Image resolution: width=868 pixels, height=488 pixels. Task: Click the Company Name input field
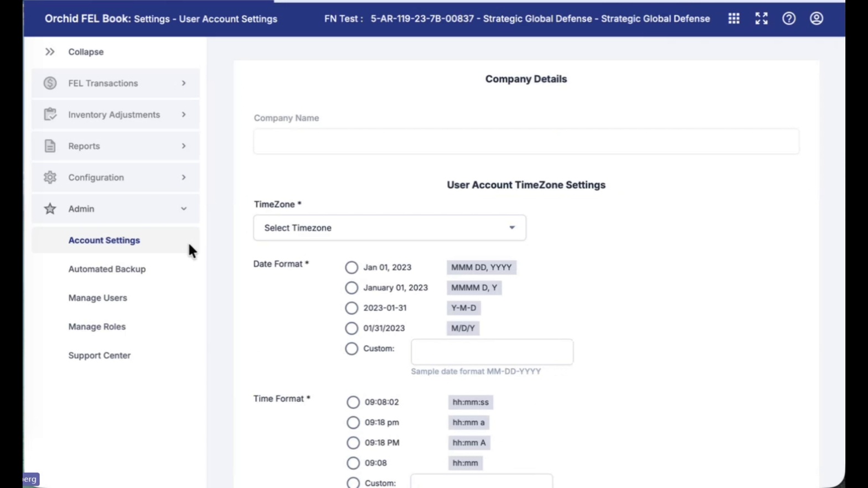526,142
